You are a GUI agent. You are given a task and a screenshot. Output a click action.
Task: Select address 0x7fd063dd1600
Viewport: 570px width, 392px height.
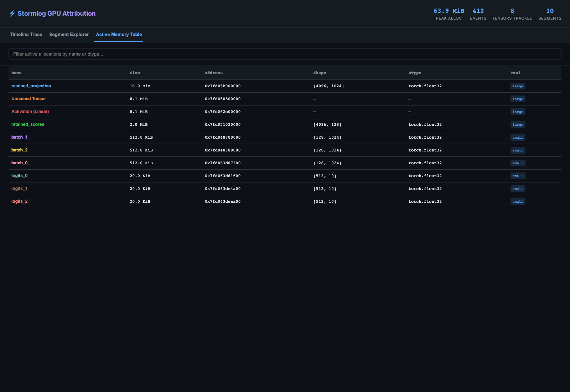(223, 176)
